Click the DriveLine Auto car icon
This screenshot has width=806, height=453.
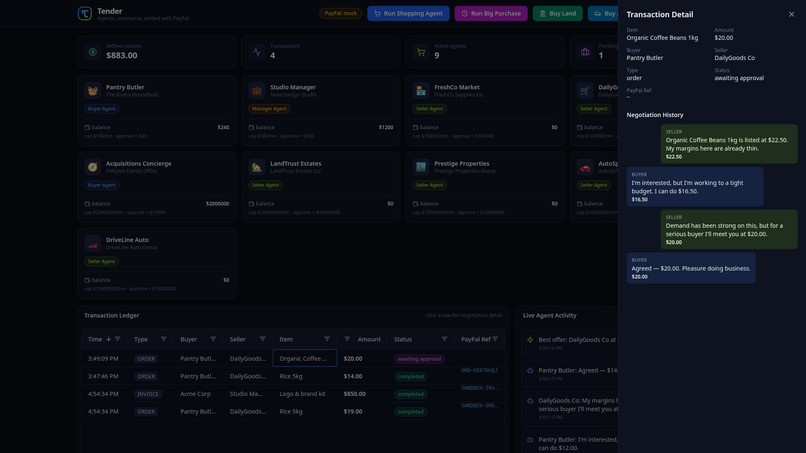coord(93,243)
